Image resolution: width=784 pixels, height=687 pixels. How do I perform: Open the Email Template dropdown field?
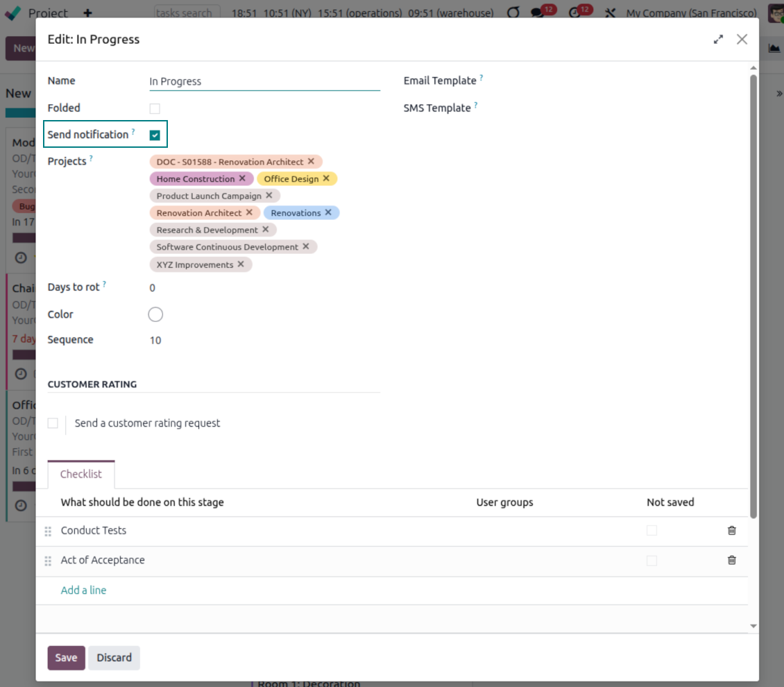pos(611,81)
